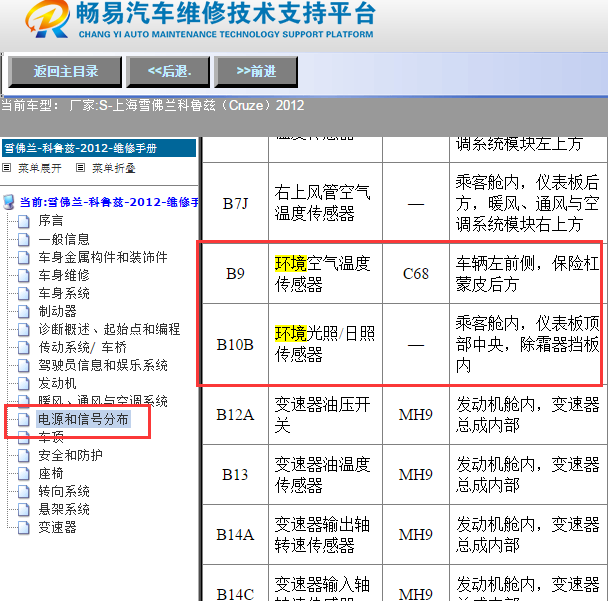Click the page icon beside 序言
Image resolution: width=608 pixels, height=601 pixels.
pyautogui.click(x=24, y=221)
